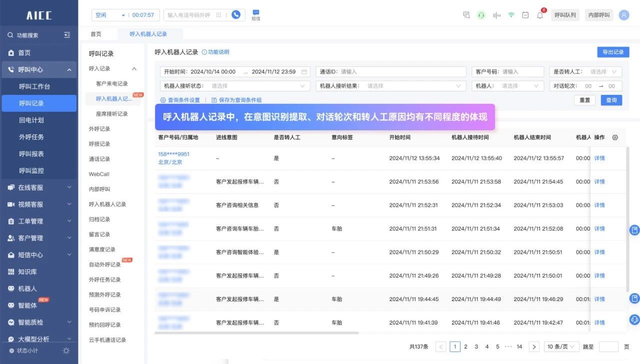The width and height of the screenshot is (640, 364).
Task: Open 机器人接听状态 dropdown
Action: click(235, 86)
